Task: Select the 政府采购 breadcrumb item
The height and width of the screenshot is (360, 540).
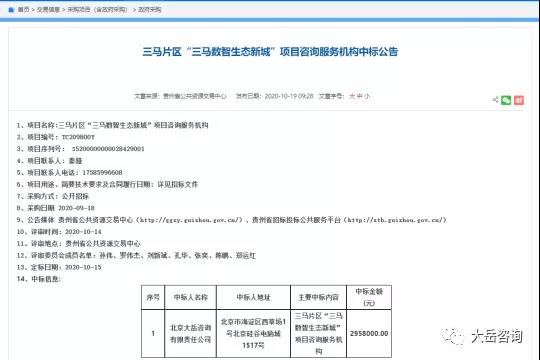Action: [149, 10]
